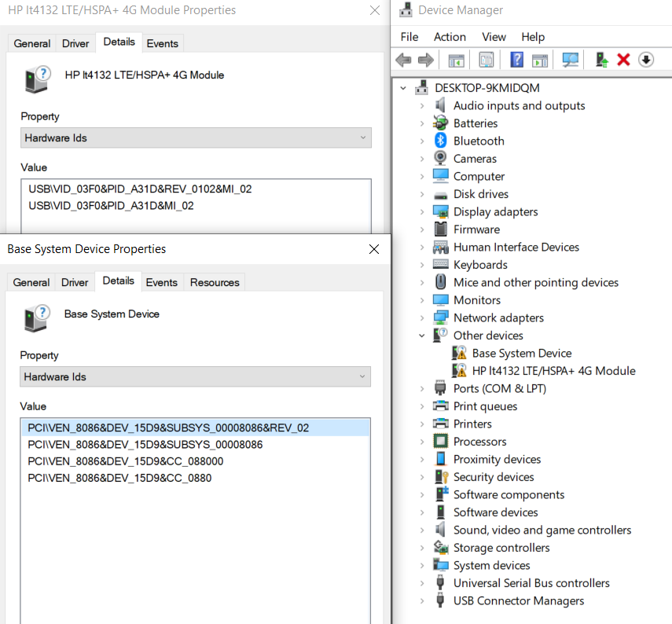Select the Storage controllers icon
The width and height of the screenshot is (672, 624).
pos(441,547)
